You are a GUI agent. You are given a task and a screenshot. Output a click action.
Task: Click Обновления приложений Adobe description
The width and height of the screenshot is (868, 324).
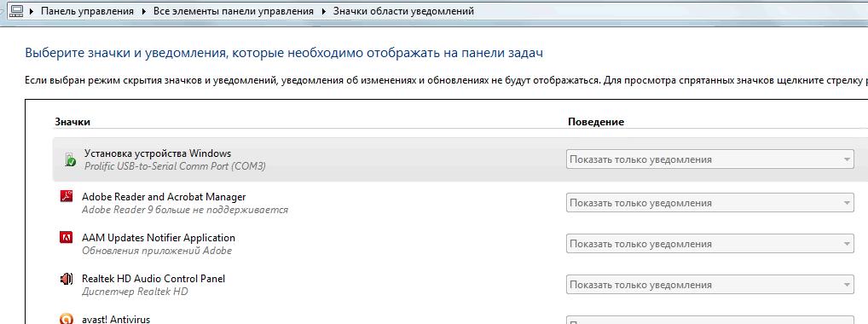(157, 251)
